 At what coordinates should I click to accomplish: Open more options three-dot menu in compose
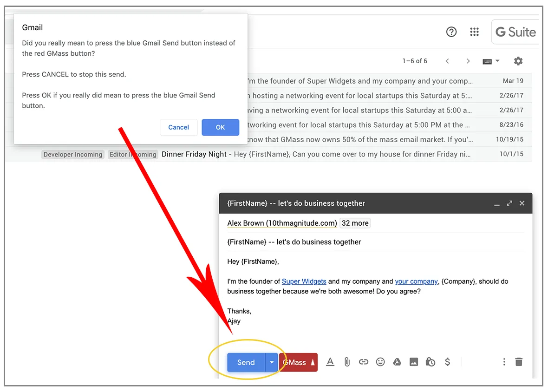(x=504, y=362)
